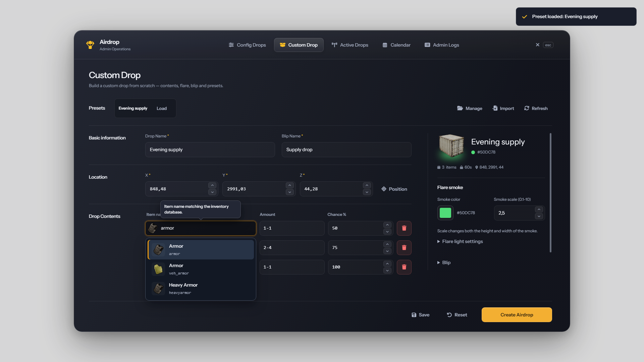
Task: Focus the armor item name search field
Action: pos(201,228)
